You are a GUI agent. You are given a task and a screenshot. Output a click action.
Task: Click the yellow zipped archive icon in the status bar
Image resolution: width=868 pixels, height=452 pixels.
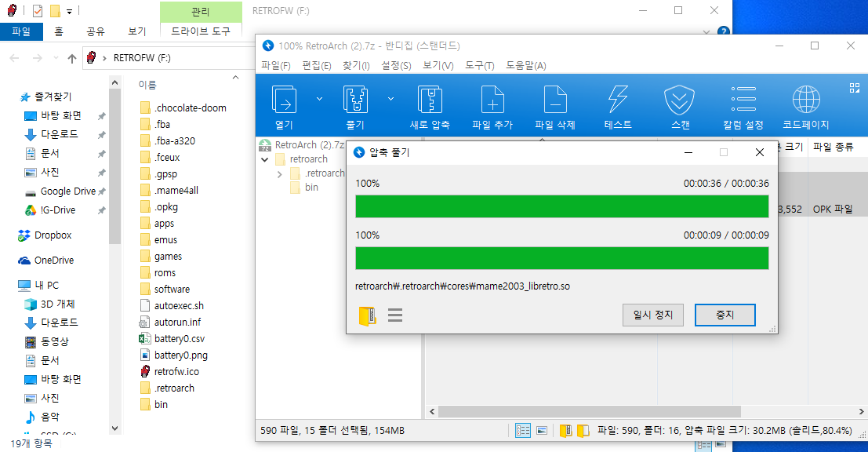pyautogui.click(x=565, y=431)
